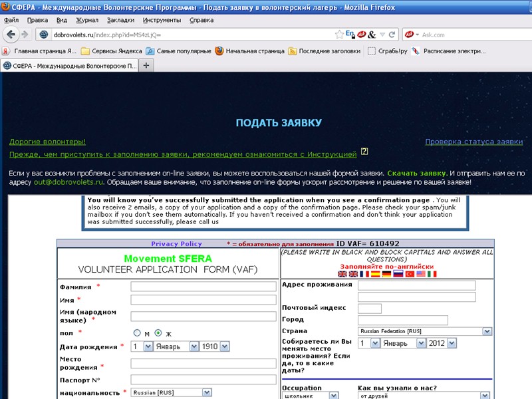Open the search engine selector arrow
This screenshot has height=399, width=532.
417,35
